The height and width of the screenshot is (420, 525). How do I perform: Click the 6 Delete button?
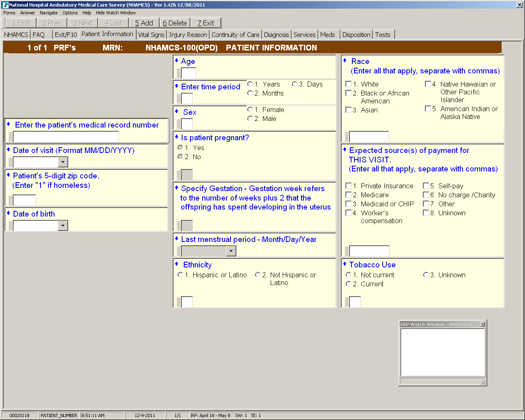coord(175,23)
